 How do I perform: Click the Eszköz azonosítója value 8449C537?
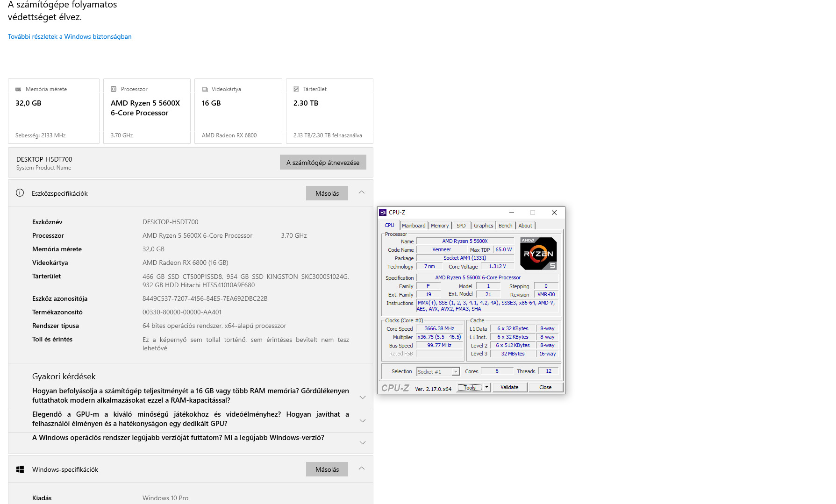(205, 298)
